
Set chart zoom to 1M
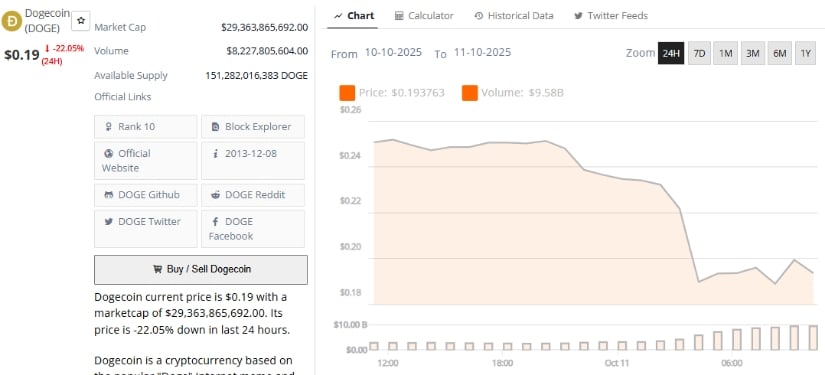click(726, 53)
